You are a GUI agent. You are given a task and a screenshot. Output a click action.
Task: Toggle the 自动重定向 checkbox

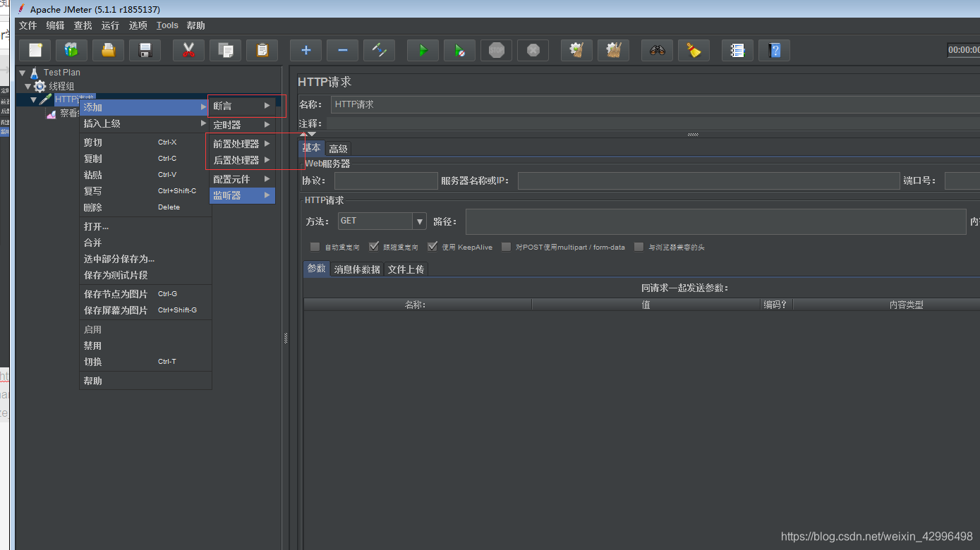(315, 247)
